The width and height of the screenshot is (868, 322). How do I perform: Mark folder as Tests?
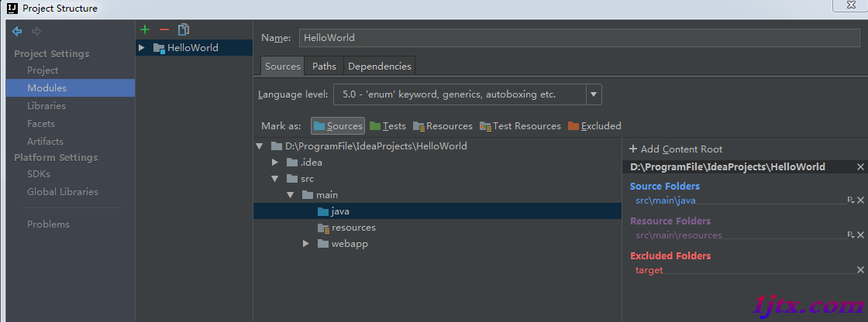[x=387, y=126]
